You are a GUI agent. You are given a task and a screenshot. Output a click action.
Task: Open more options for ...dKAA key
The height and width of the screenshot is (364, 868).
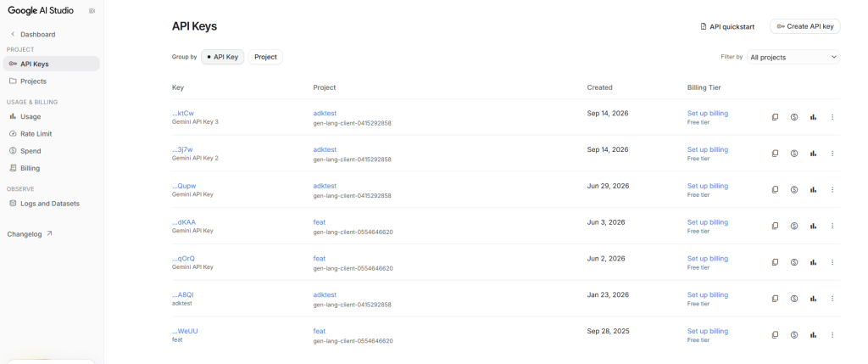832,226
